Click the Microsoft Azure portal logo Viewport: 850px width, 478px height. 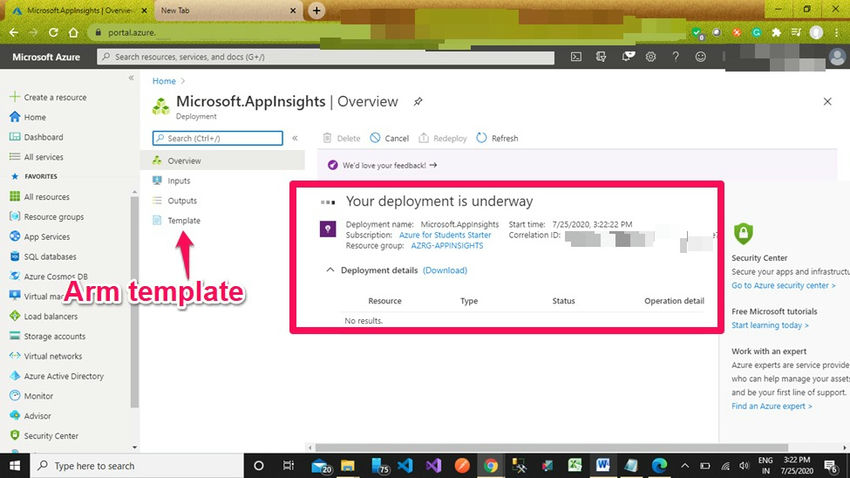coord(46,56)
